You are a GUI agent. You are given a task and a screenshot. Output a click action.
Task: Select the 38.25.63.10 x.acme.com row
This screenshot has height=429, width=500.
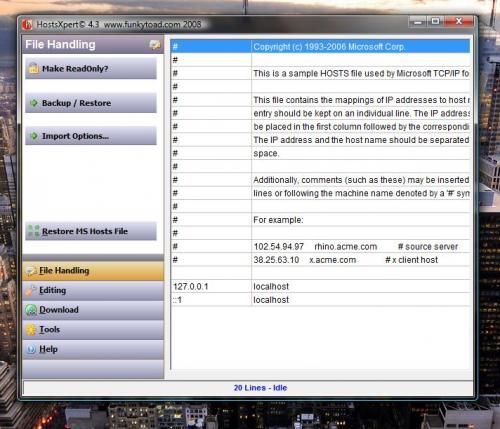tap(320, 260)
